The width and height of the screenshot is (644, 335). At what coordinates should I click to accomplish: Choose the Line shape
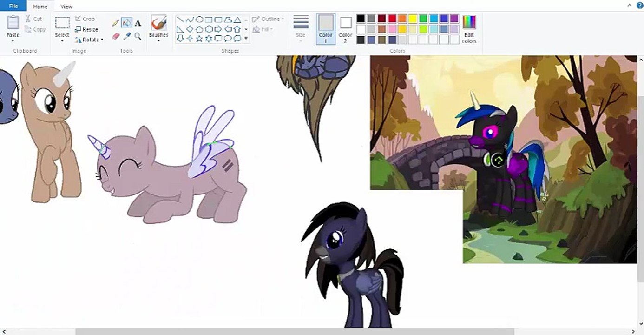tap(180, 20)
